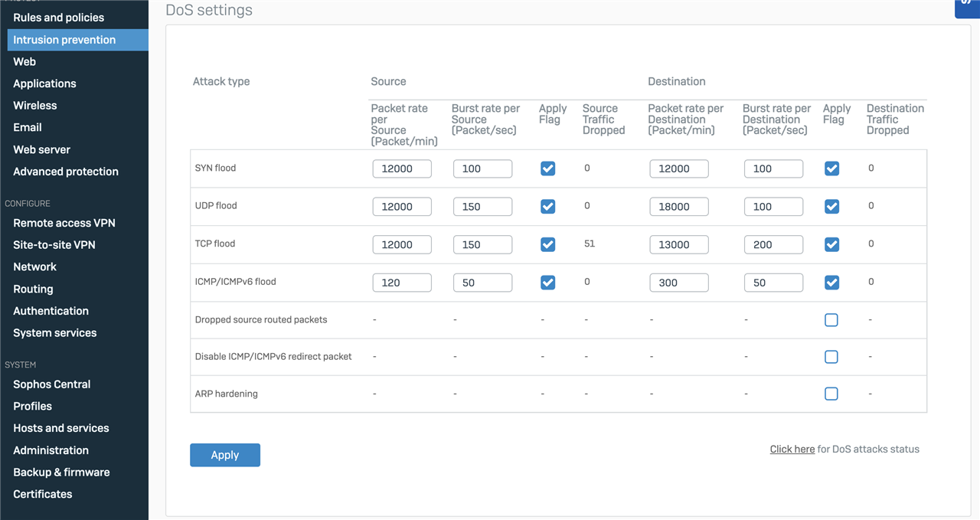Click ICMP/ICMPv6 flood destination burst rate field
Image resolution: width=980 pixels, height=520 pixels.
[774, 283]
